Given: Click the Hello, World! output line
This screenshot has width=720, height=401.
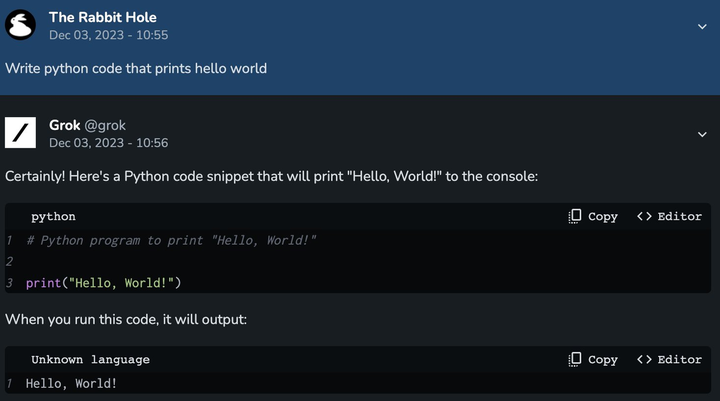Looking at the screenshot, I should [71, 383].
